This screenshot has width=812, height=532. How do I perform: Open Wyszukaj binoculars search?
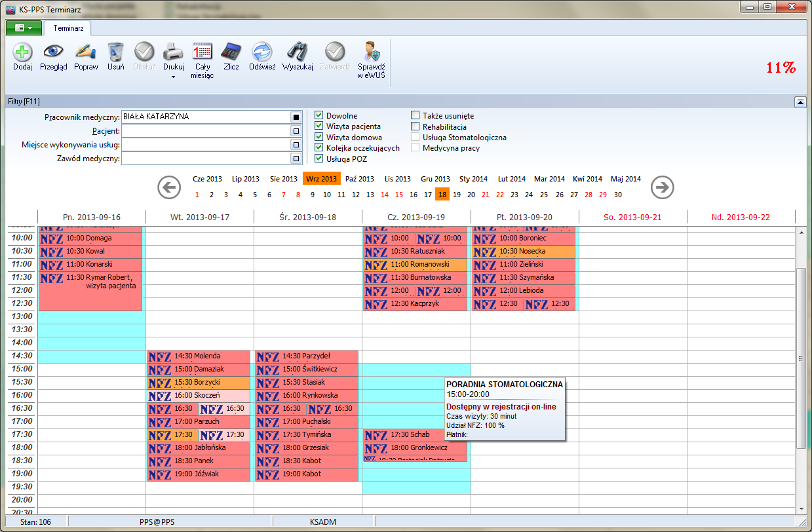coord(298,52)
